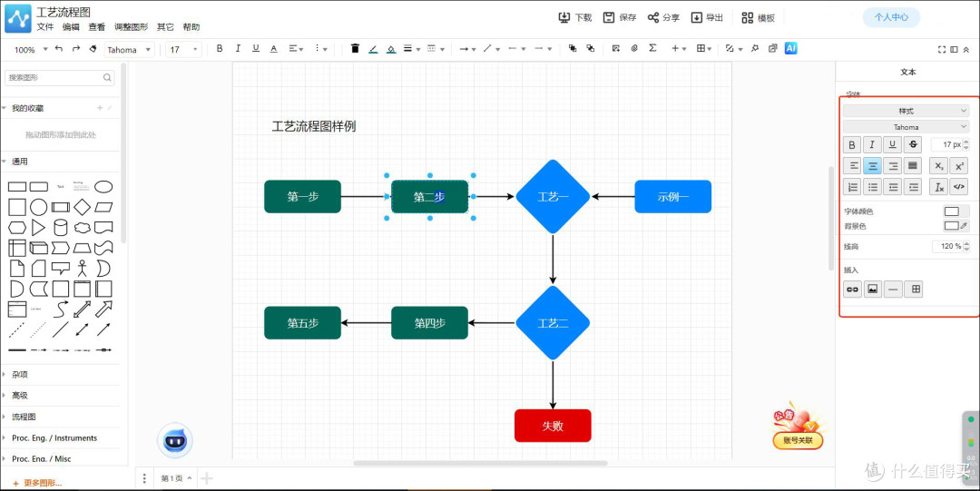Click the sigma formula icon in toolbar
The height and width of the screenshot is (491, 980).
point(652,48)
